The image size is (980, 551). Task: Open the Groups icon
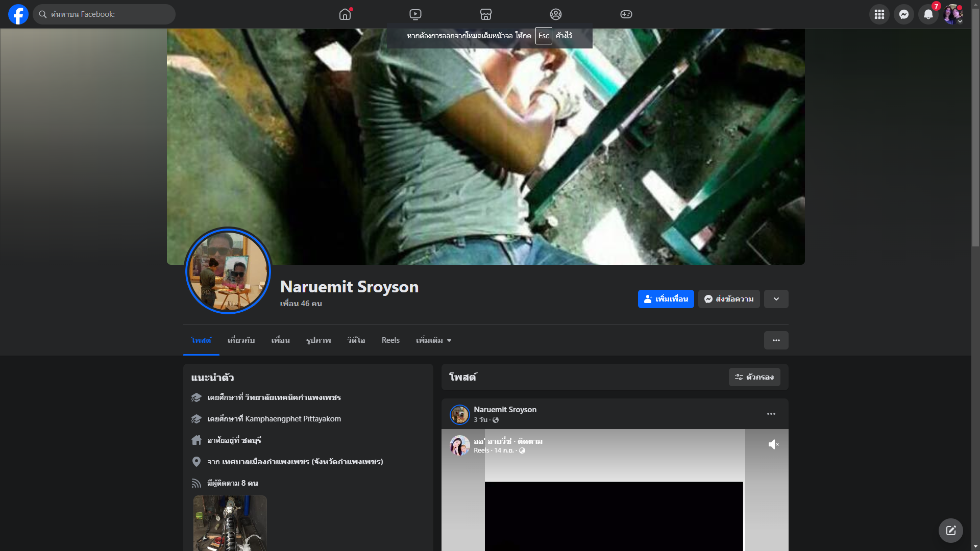[x=556, y=14]
